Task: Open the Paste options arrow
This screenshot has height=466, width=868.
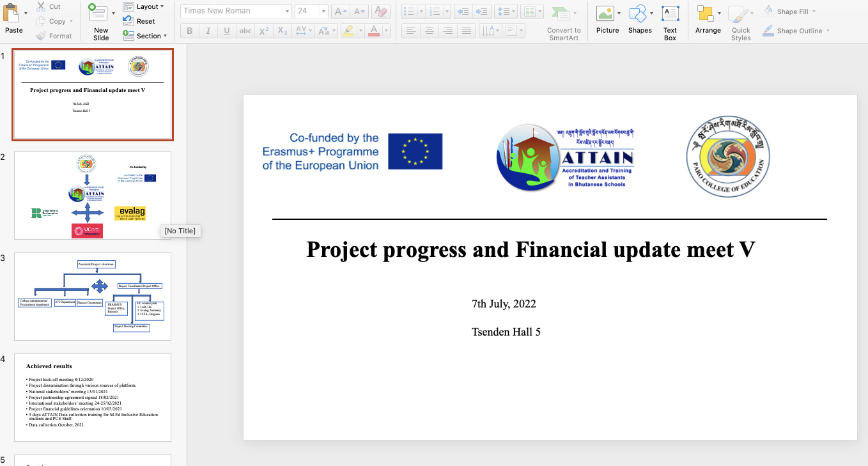Action: (x=26, y=13)
